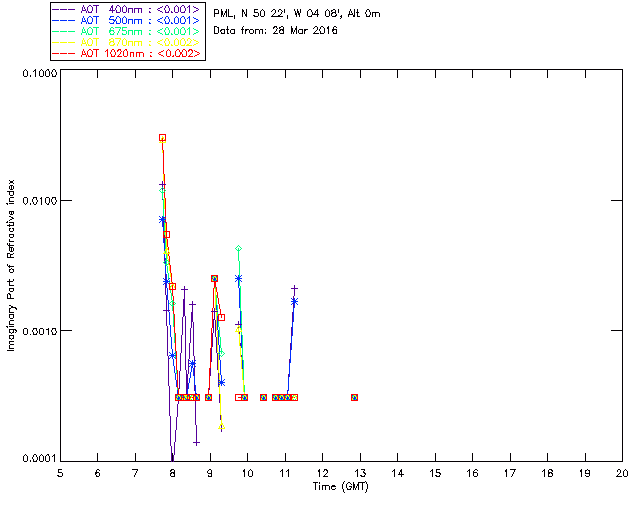This screenshot has height=512, width=640.
Task: Click the Time (GMT) axis title
Action: (x=340, y=487)
